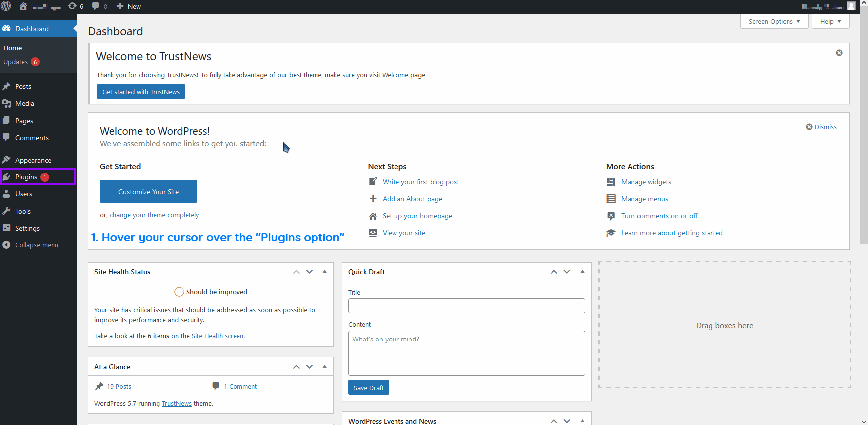Open the Help dropdown tab

830,22
